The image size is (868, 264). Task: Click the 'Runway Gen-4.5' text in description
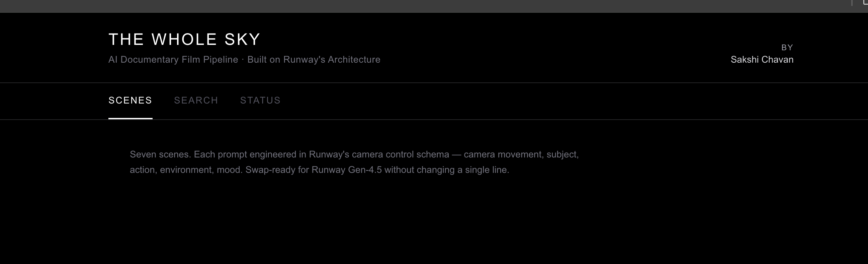(x=346, y=170)
